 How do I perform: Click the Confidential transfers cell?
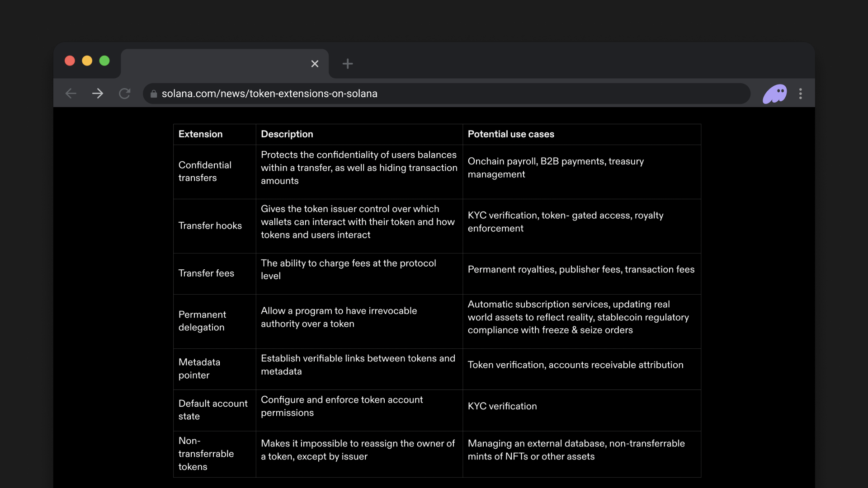pyautogui.click(x=205, y=171)
